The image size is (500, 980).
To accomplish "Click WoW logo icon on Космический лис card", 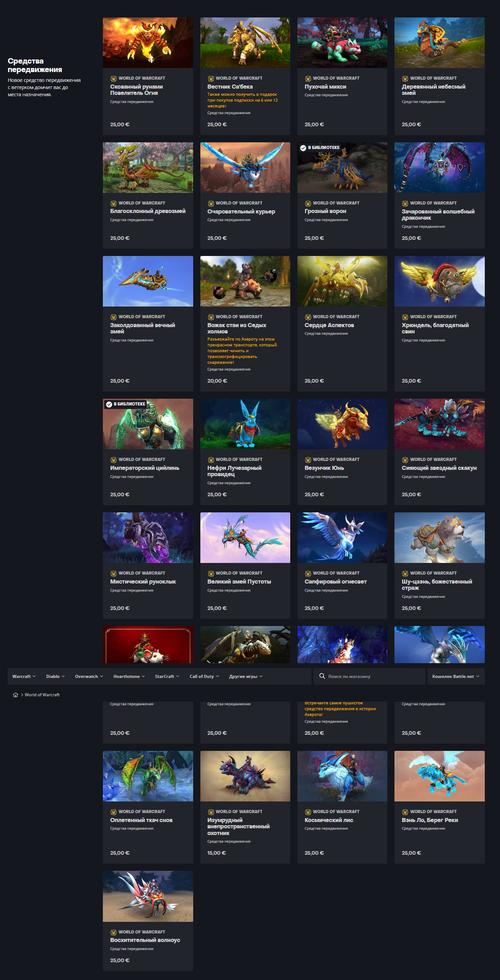I will [x=308, y=812].
